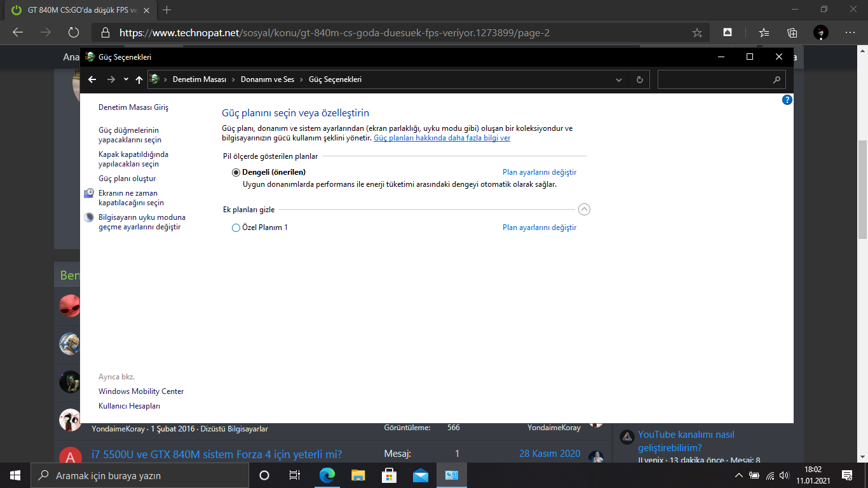Select the Özel Planım 1 power plan
The image size is (868, 488).
click(236, 227)
